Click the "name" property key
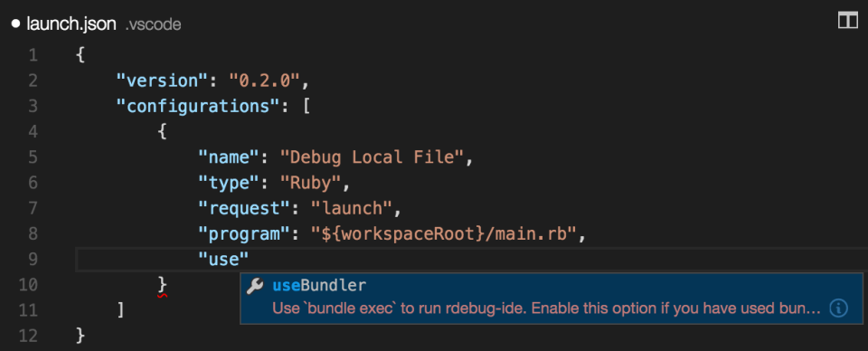Screen dimensions: 868x351 click(x=229, y=157)
